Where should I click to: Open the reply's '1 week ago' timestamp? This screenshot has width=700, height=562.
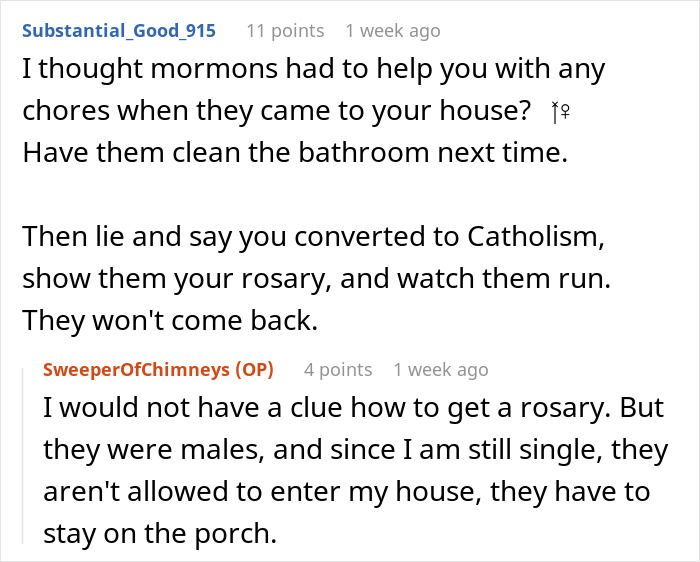[441, 370]
